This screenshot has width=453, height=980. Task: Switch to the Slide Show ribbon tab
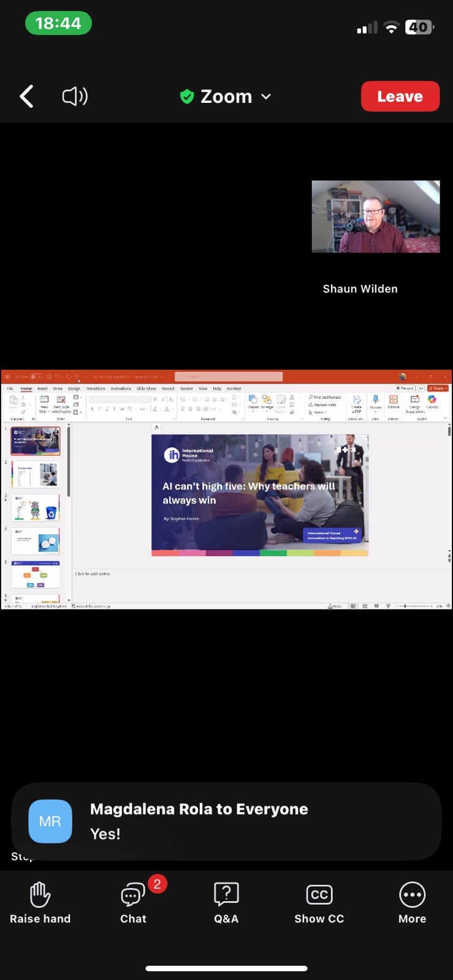(x=146, y=388)
